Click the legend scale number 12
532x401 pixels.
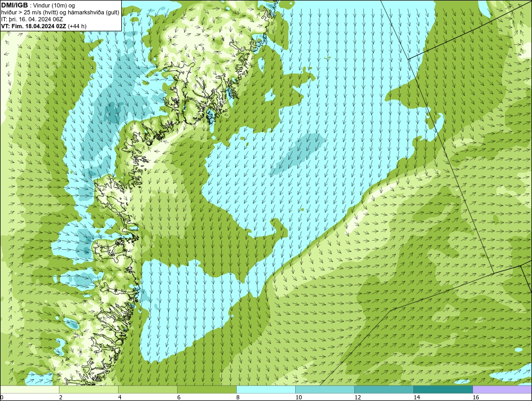point(358,397)
